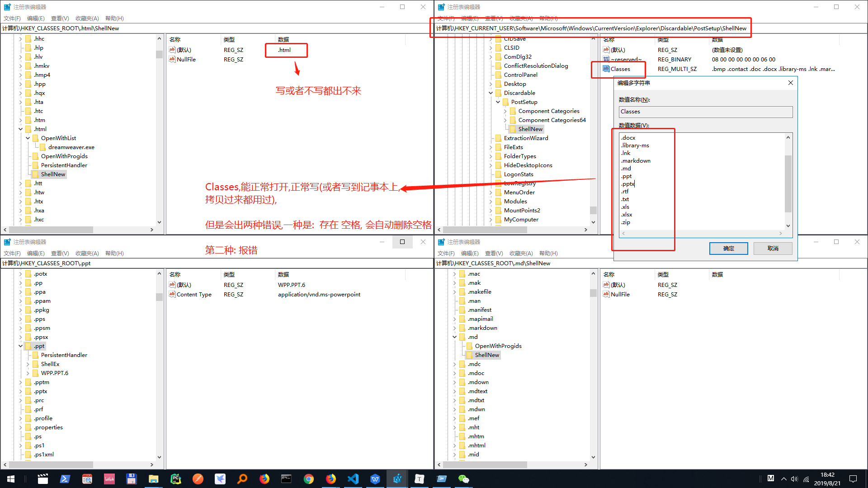The image size is (868, 488).
Task: Open WeChat from the taskbar
Action: (463, 479)
